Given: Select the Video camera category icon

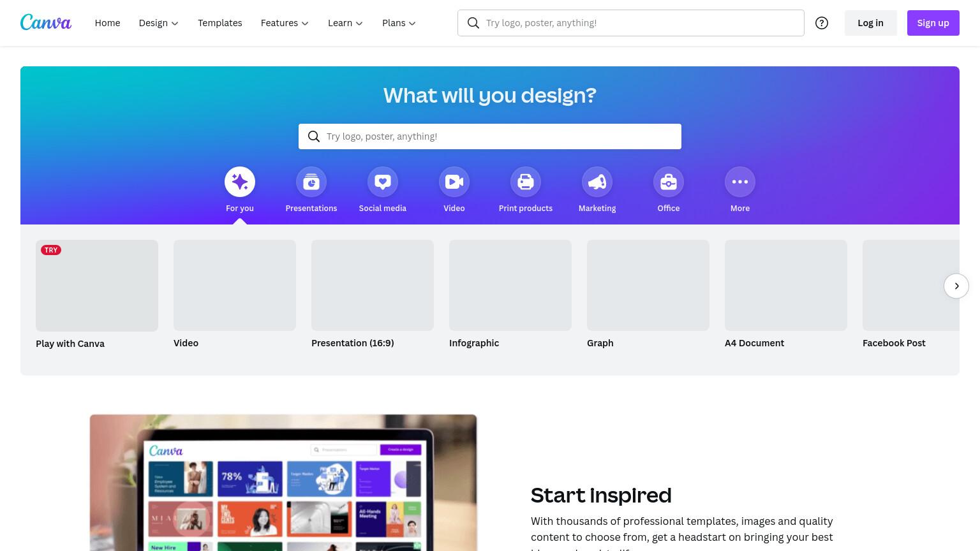Looking at the screenshot, I should pos(454,182).
